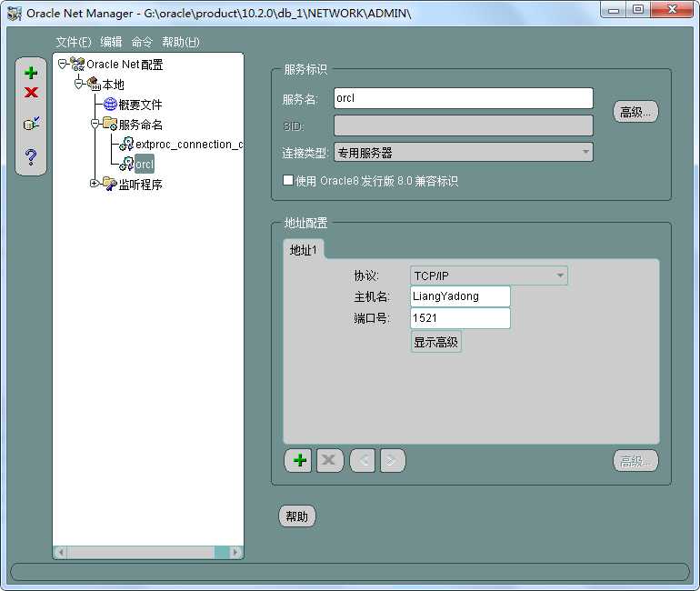Click the move address left arrow button
Screen dimensions: 700x591
(363, 460)
